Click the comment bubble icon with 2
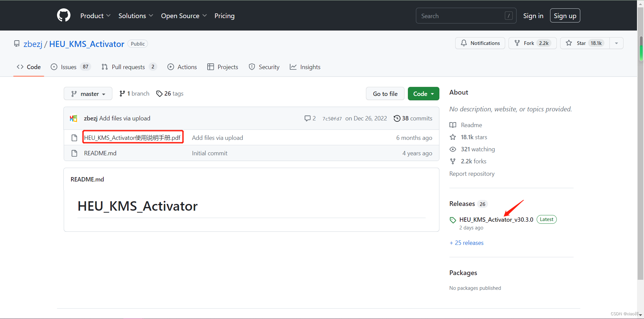The image size is (644, 319). (307, 118)
